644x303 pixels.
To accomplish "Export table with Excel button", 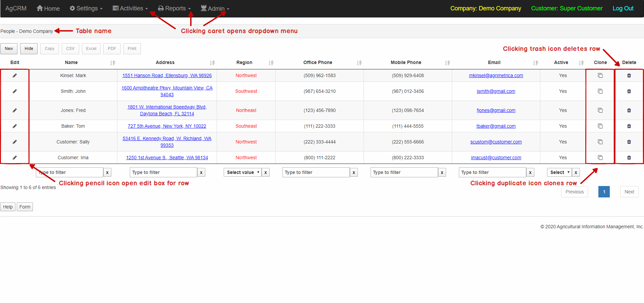I will pos(91,49).
